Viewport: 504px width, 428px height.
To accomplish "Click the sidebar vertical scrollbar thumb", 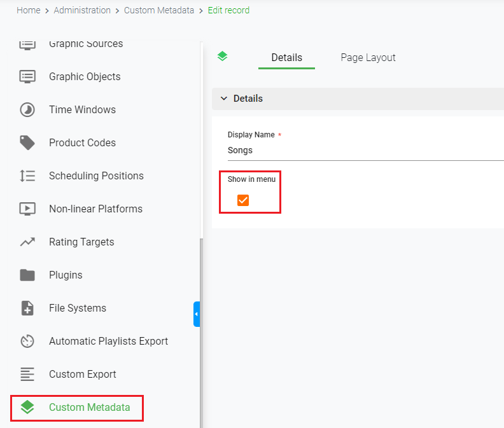I will 202,333.
